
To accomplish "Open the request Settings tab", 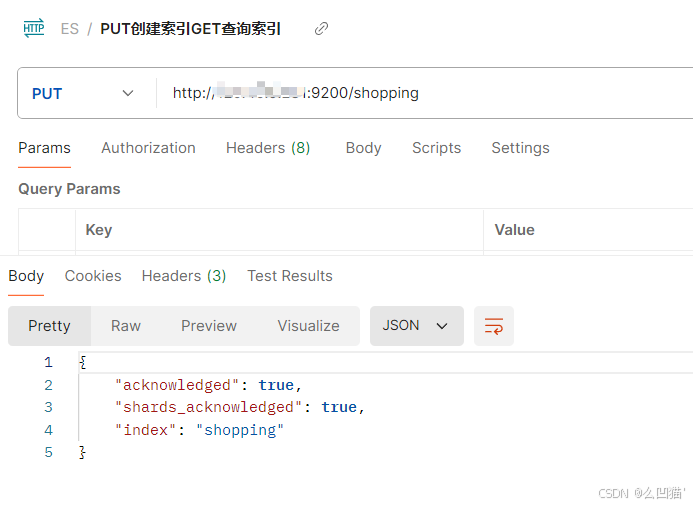I will pyautogui.click(x=520, y=148).
